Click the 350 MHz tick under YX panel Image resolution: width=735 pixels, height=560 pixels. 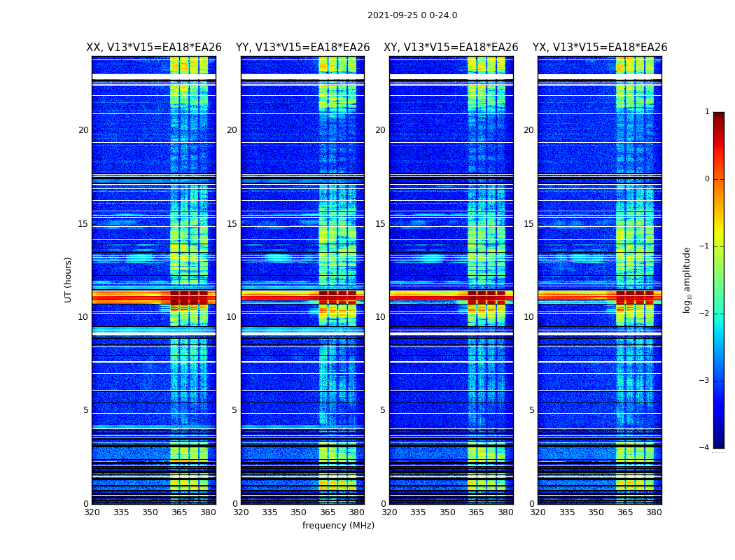point(596,512)
